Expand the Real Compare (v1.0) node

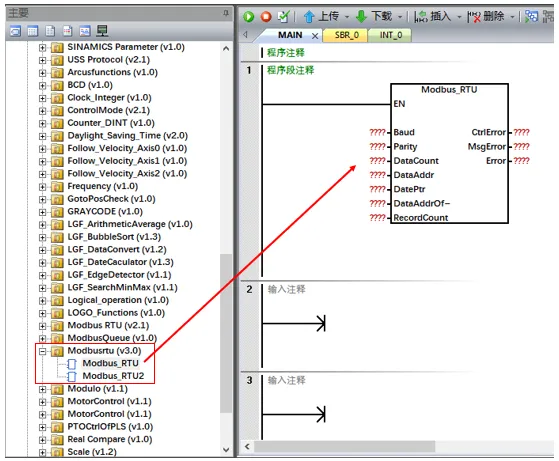tap(42, 440)
